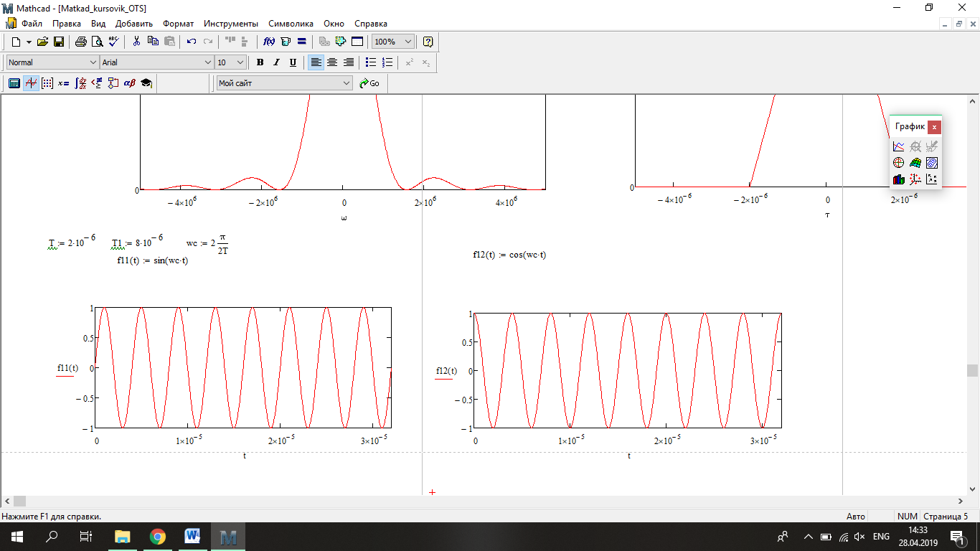Insert a surface plot from График palette
The width and height of the screenshot is (980, 551).
click(915, 163)
